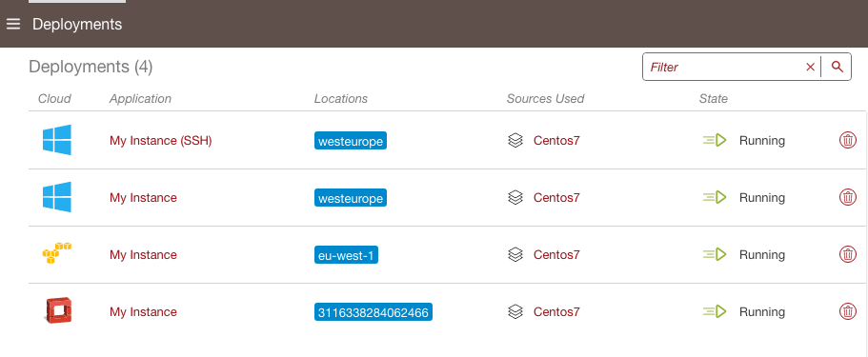Image resolution: width=868 pixels, height=357 pixels.
Task: Delete the eu-west-1 deployment
Action: click(848, 254)
